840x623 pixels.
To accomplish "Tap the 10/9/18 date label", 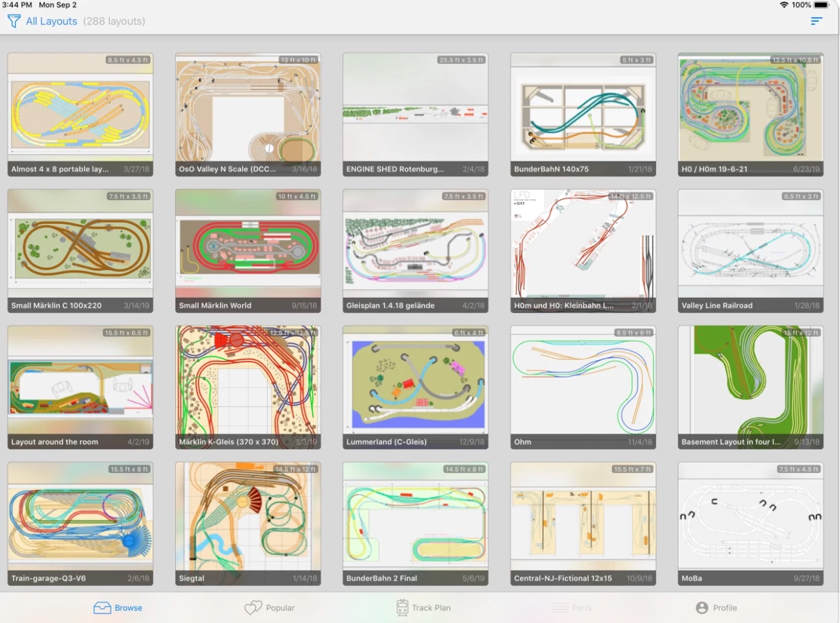I will coord(640,579).
